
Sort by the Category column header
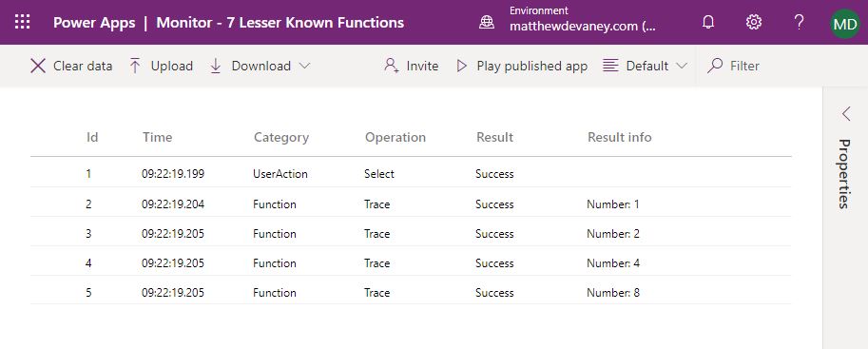(x=281, y=137)
